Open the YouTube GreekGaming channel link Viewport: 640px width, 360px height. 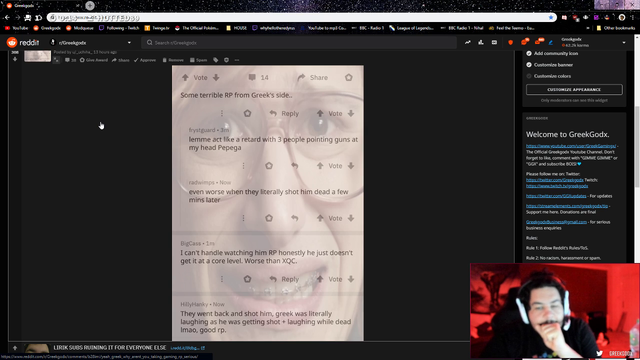(571, 146)
